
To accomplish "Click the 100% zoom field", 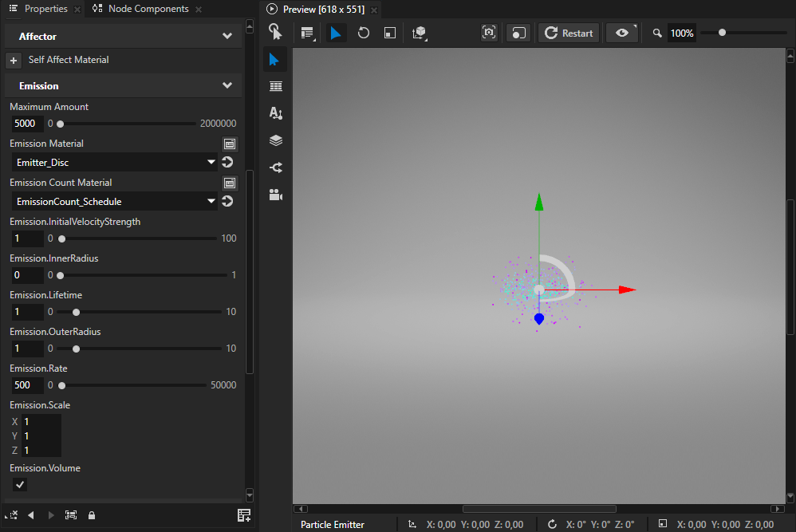I will click(682, 33).
